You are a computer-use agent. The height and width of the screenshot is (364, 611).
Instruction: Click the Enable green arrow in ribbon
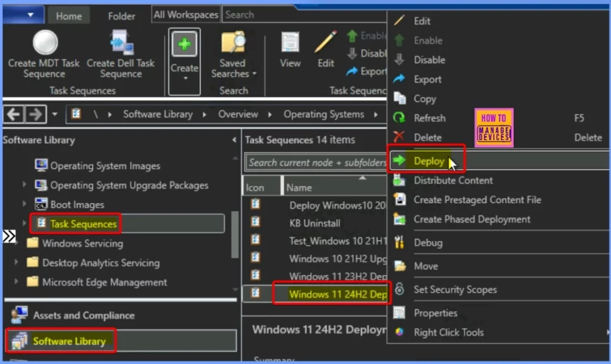point(352,36)
